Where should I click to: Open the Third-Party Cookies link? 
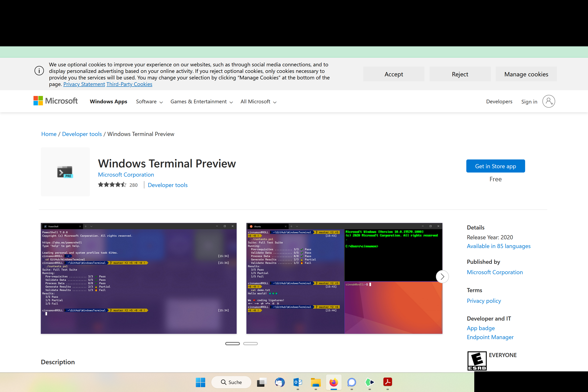[x=129, y=84]
